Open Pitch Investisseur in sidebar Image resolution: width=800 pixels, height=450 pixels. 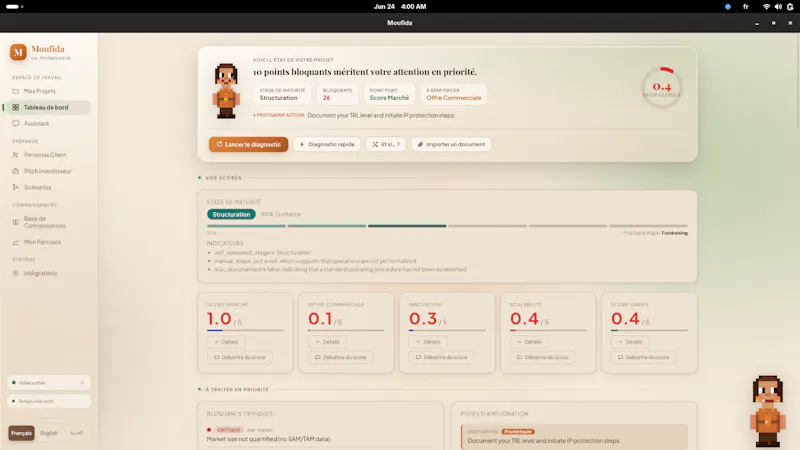click(47, 171)
